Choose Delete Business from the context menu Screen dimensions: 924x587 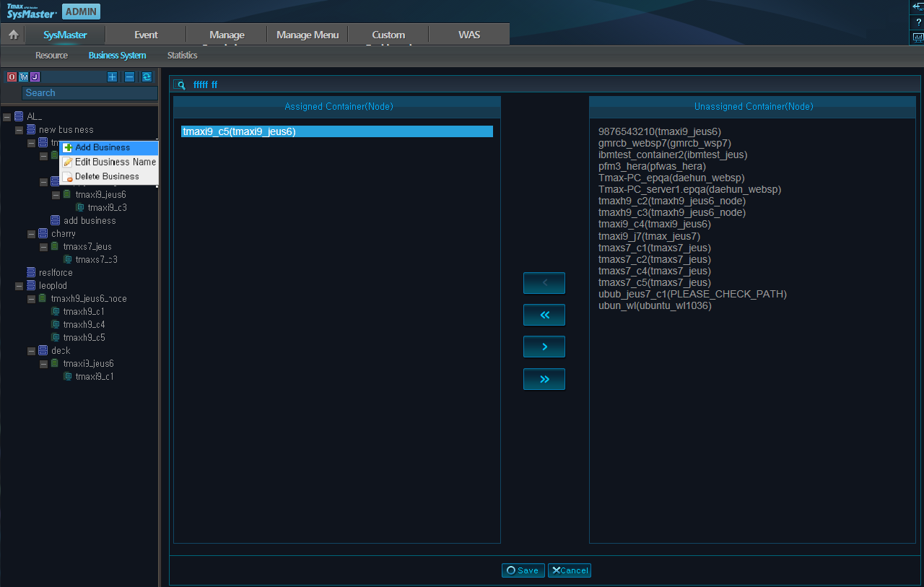point(109,176)
